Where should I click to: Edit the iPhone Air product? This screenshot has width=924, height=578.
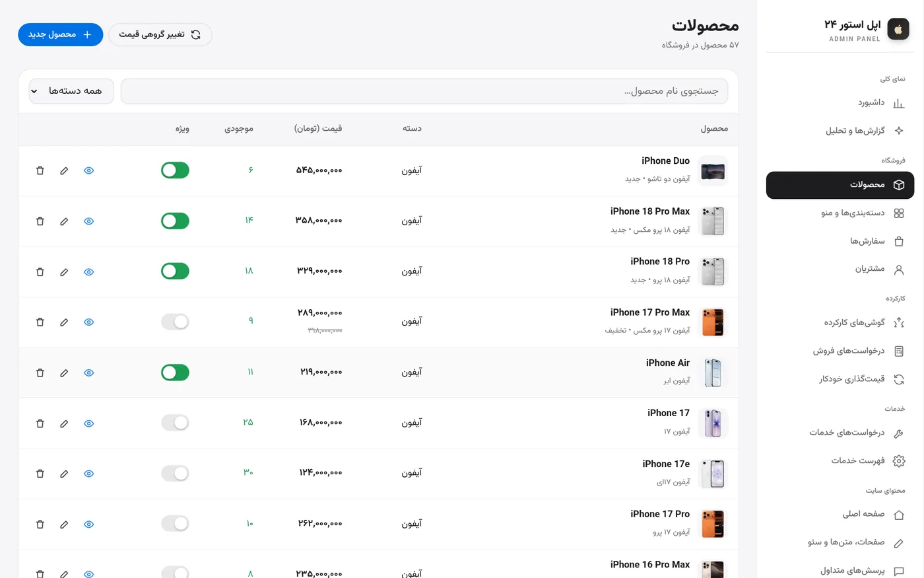[64, 373]
